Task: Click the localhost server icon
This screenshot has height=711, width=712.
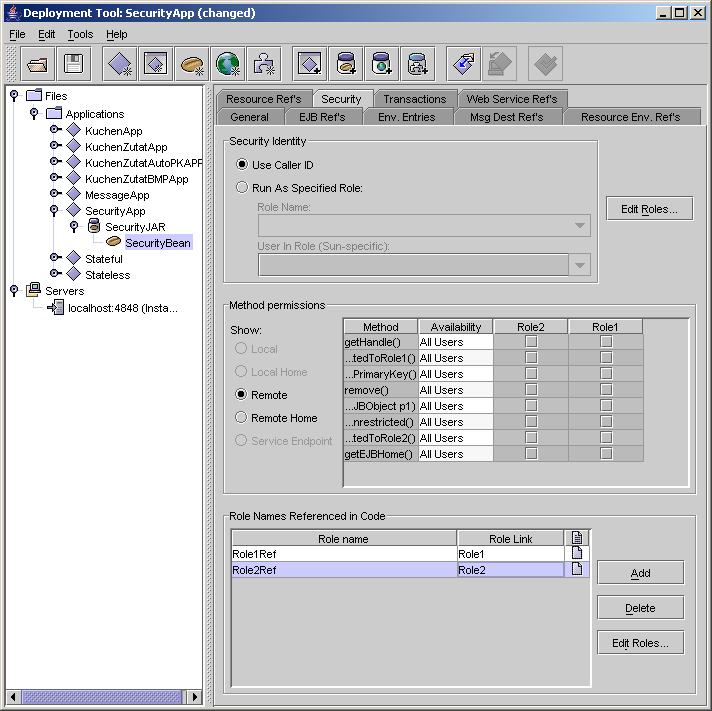Action: click(56, 307)
